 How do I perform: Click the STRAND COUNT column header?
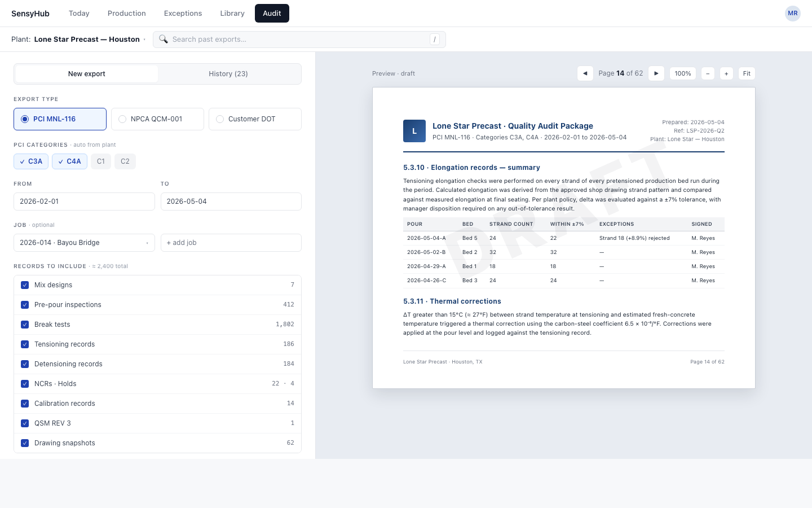coord(511,224)
